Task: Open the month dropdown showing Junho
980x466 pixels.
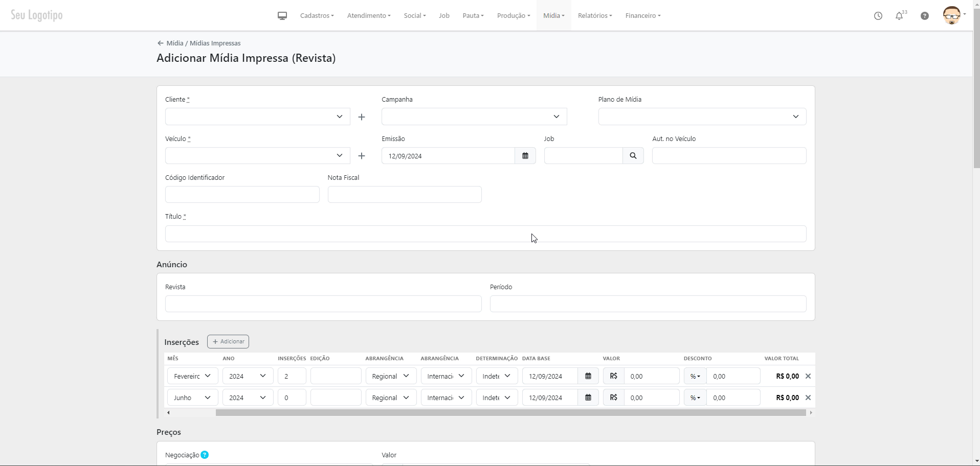Action: (192, 398)
